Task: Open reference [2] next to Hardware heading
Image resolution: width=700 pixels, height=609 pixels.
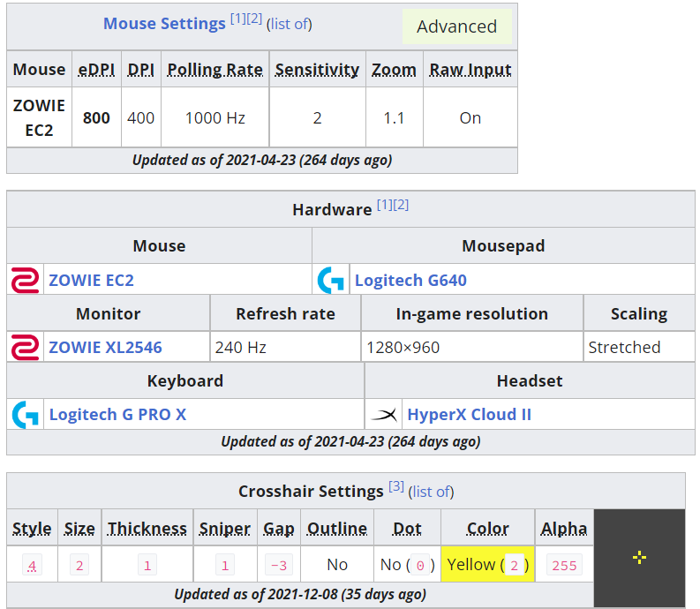Action: 401,205
